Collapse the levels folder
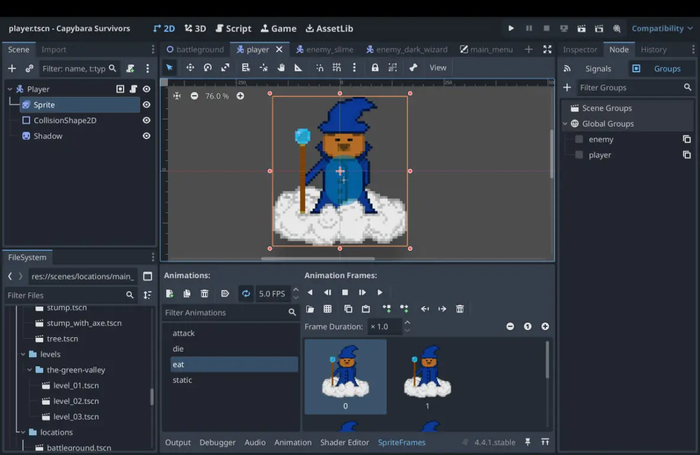Screen dimensions: 700x455 tap(23, 354)
